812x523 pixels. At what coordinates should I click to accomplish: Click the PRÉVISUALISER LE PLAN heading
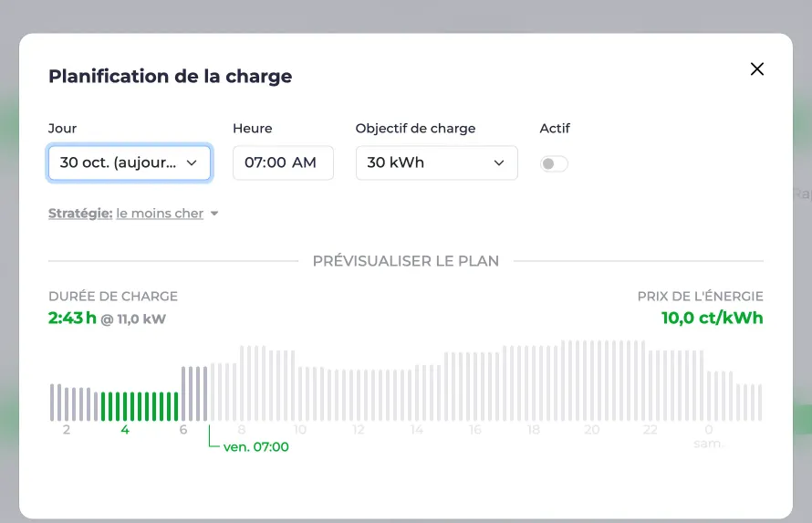point(405,261)
